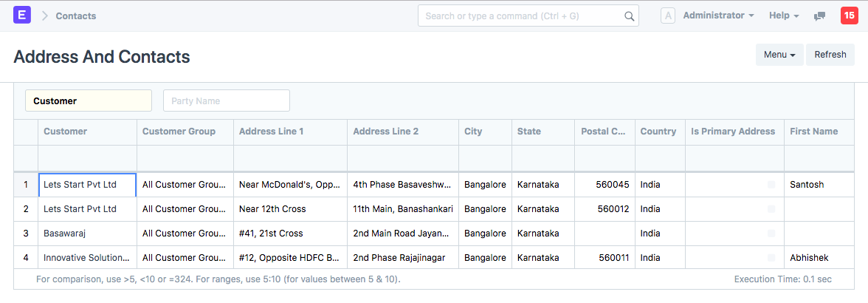
Task: Expand the Menu dropdown button
Action: [x=779, y=55]
